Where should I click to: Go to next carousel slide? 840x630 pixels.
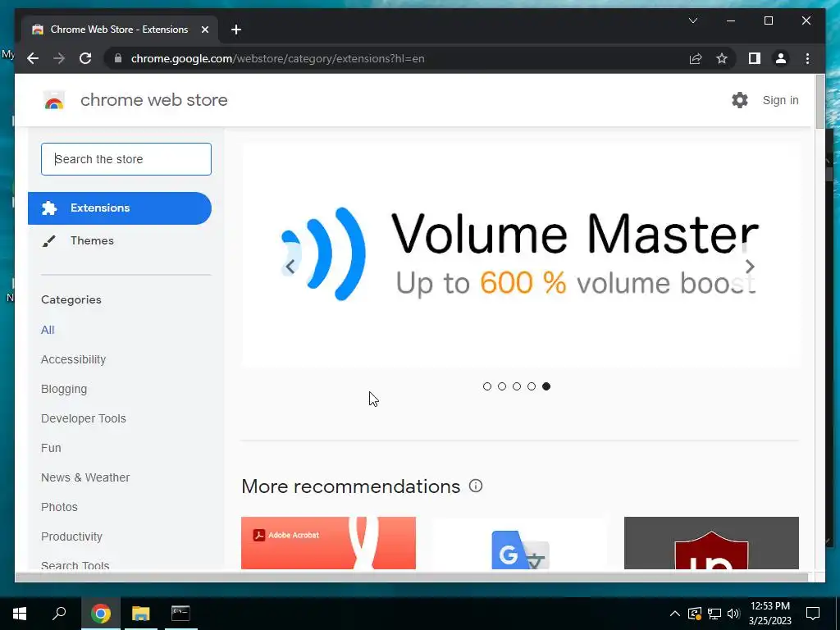tap(750, 267)
